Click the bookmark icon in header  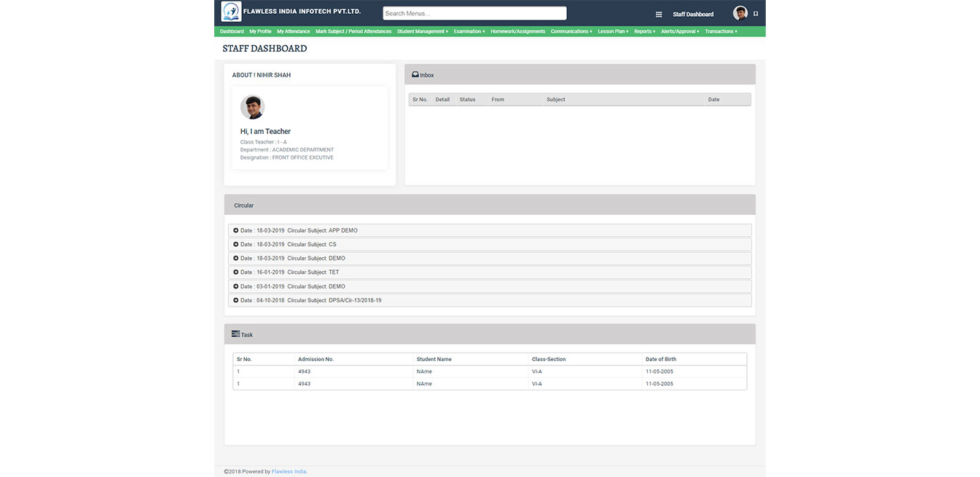(x=756, y=14)
